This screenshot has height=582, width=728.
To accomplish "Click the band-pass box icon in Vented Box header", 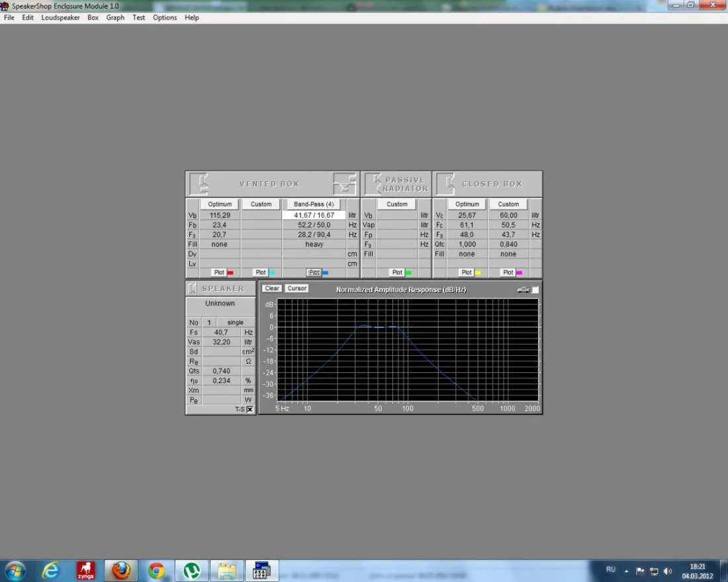I will pyautogui.click(x=345, y=184).
